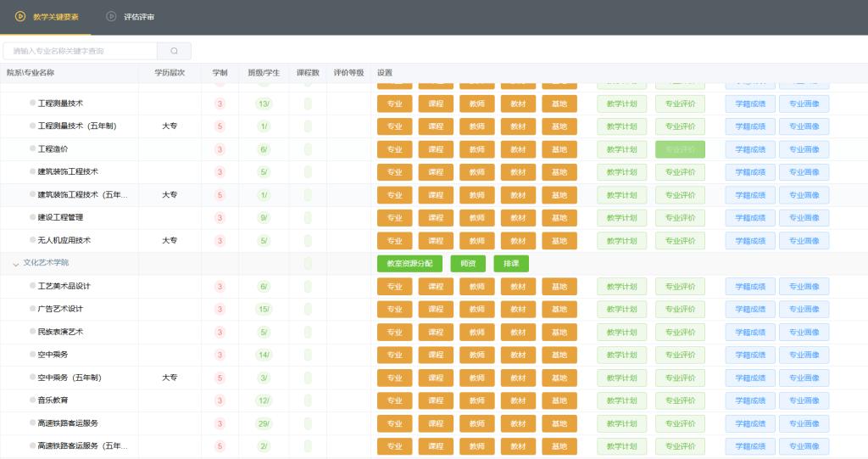
Task: Collapse the 文化艺术学院 group chevron
Action: coord(15,264)
